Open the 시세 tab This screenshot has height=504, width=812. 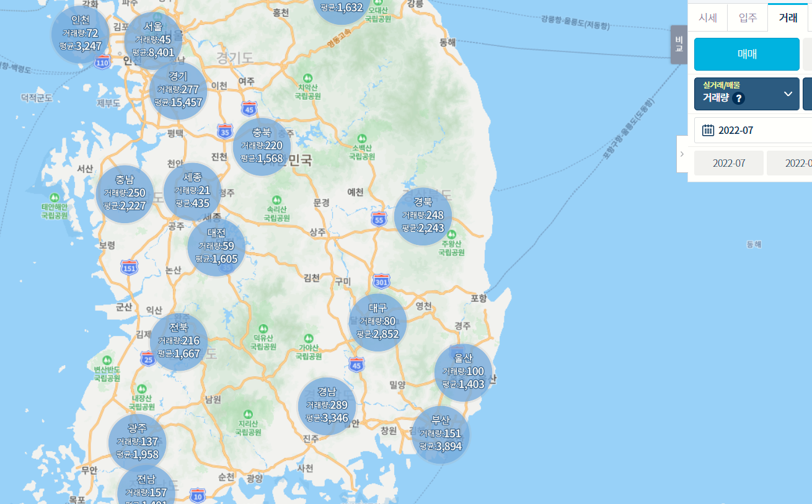[x=708, y=18]
